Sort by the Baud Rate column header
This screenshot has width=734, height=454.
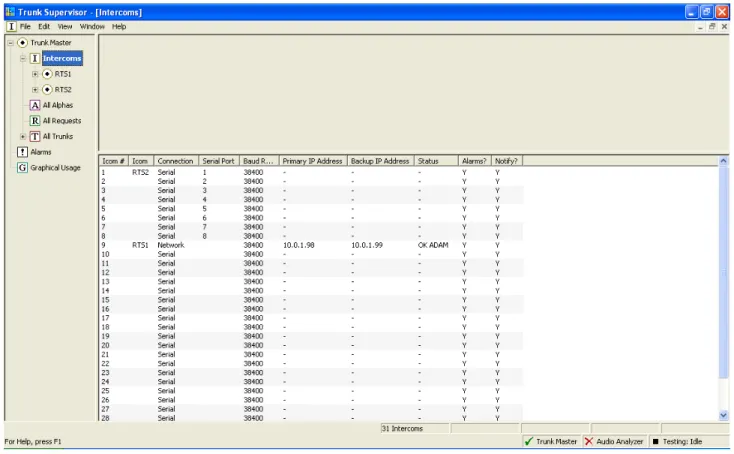259,161
